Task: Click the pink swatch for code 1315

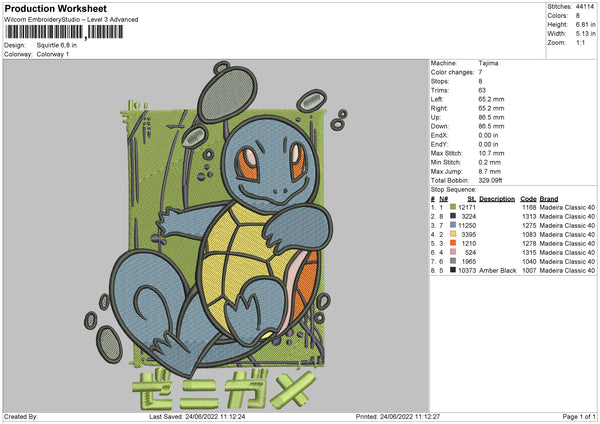Action: coord(453,252)
